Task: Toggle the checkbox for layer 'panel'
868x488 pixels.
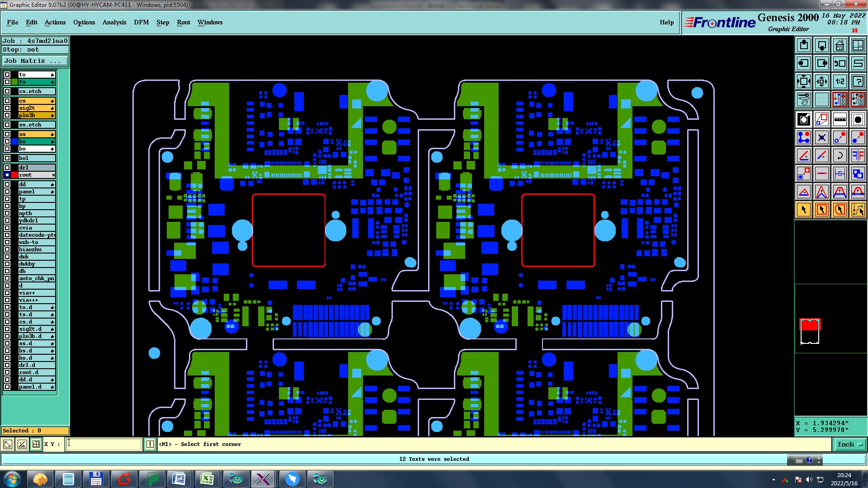Action: point(7,192)
